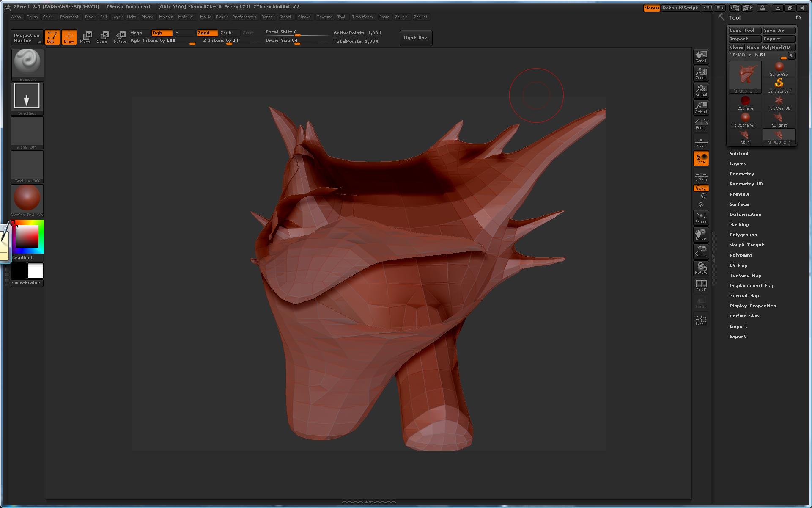Expand the Deformation subpalette

click(x=745, y=214)
